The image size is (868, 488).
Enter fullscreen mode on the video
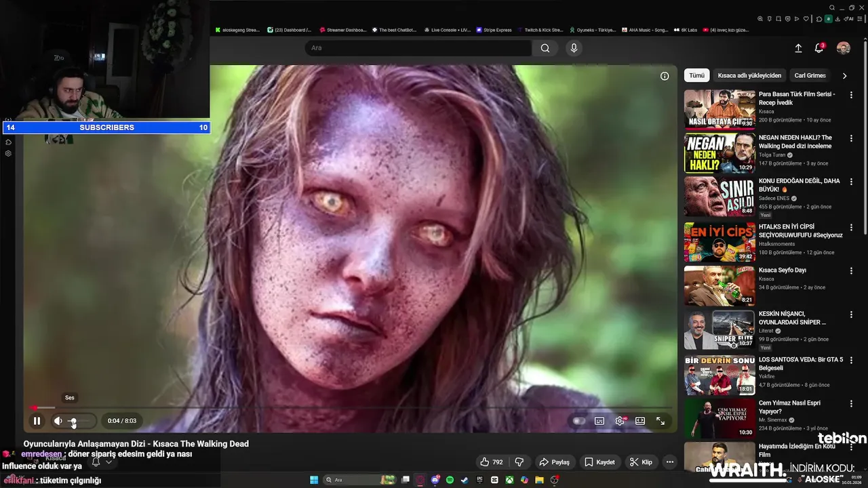pos(660,421)
